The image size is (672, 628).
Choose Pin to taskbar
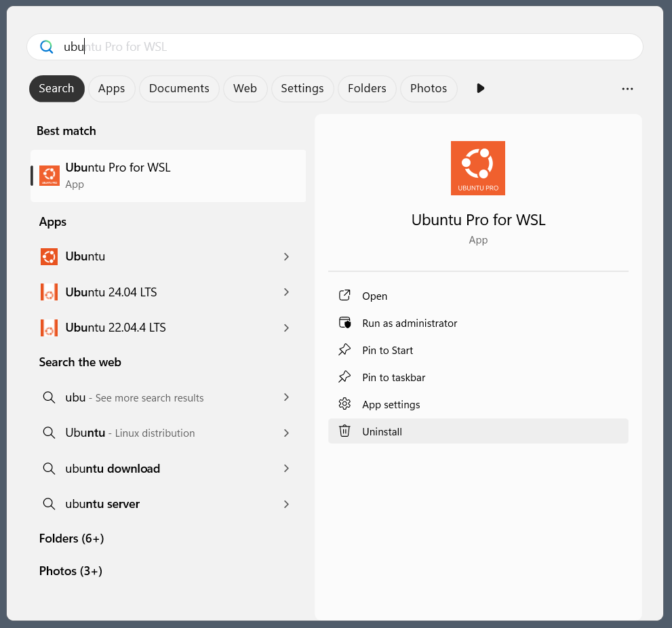[478, 377]
